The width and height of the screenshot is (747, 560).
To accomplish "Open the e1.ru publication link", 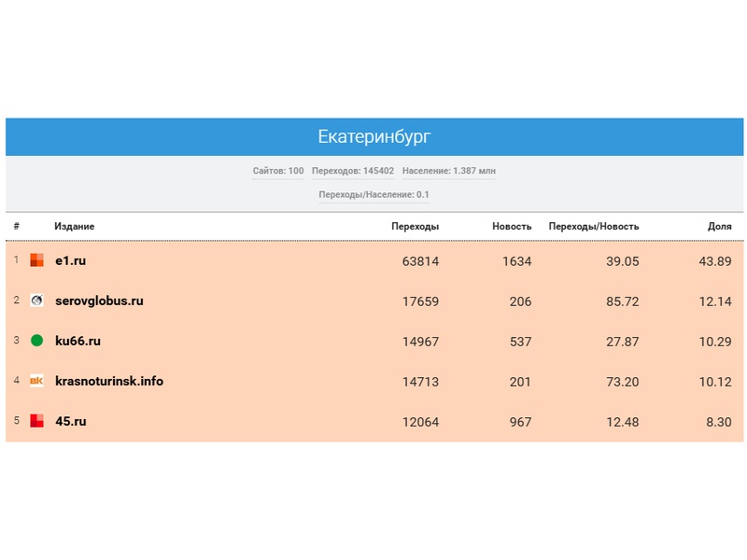I will pos(71,261).
